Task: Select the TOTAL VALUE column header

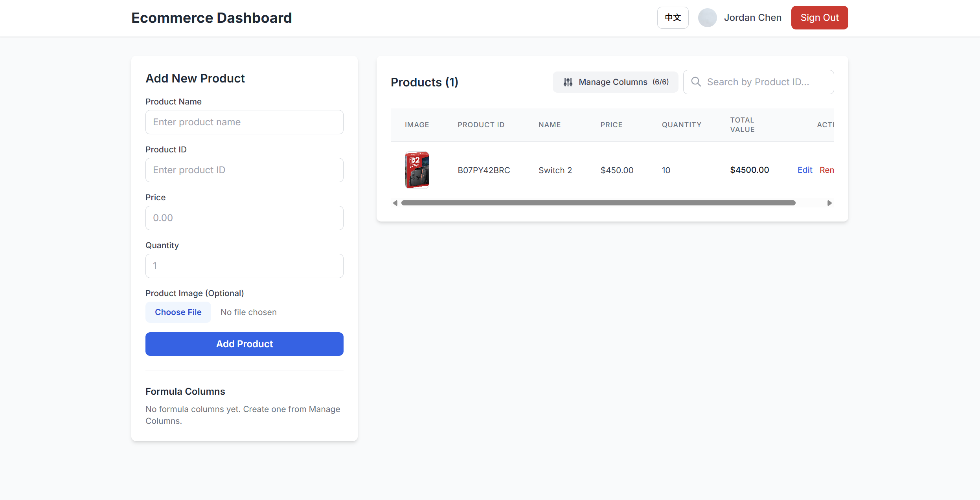Action: pyautogui.click(x=742, y=125)
